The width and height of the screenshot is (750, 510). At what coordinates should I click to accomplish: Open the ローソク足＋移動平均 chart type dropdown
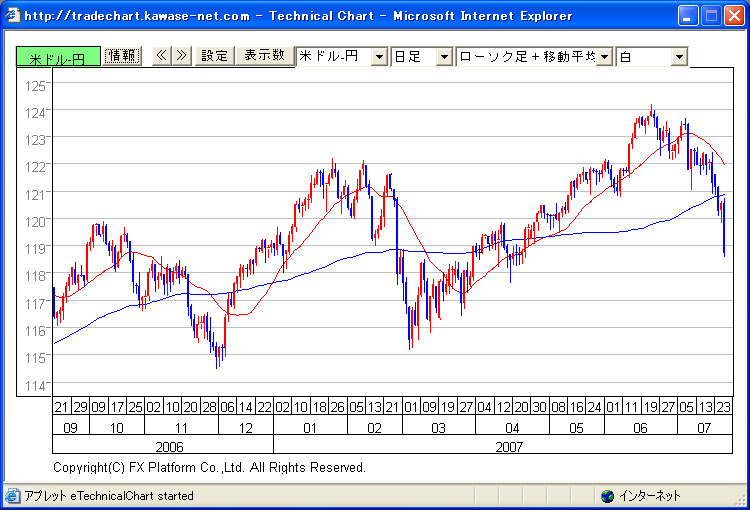point(604,57)
